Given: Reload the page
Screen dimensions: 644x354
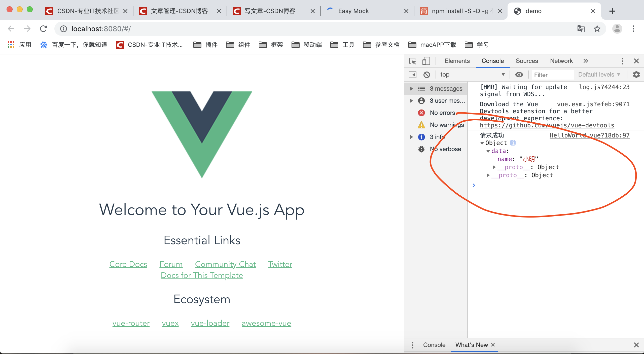Looking at the screenshot, I should coord(44,29).
